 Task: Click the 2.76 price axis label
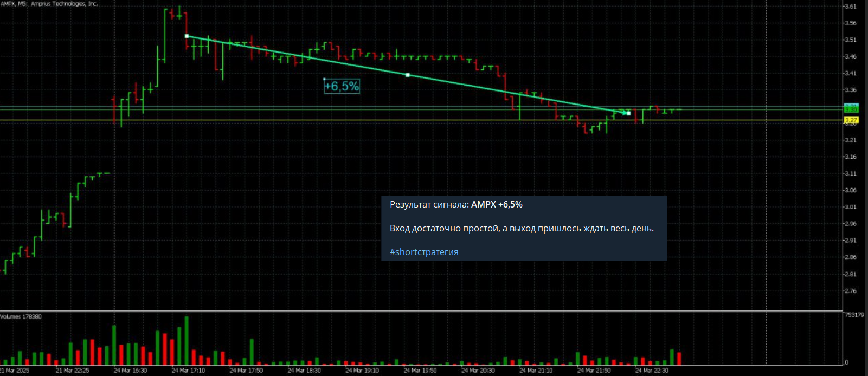click(x=850, y=291)
